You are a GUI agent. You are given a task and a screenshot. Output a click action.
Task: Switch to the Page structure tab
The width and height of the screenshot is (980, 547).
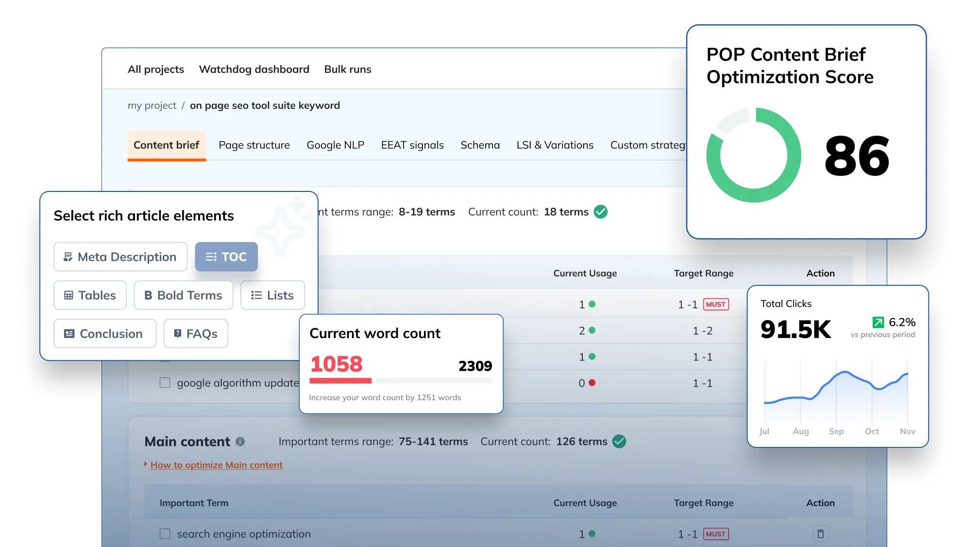coord(254,145)
